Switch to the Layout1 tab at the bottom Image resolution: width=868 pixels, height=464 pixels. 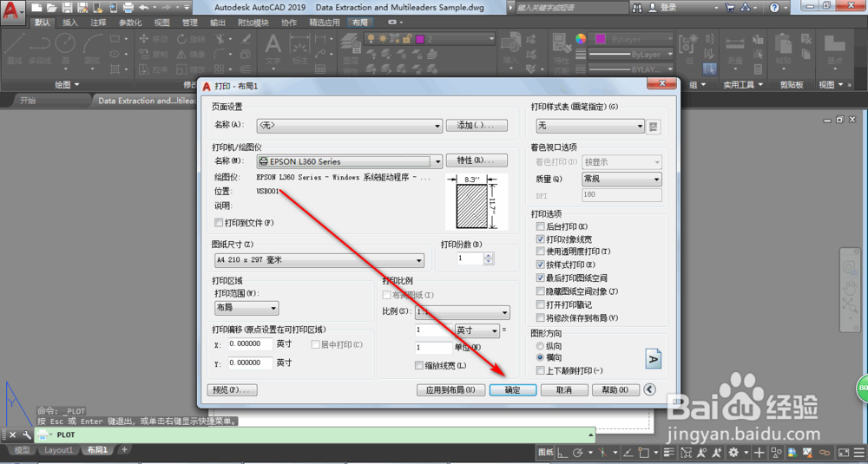(x=58, y=450)
